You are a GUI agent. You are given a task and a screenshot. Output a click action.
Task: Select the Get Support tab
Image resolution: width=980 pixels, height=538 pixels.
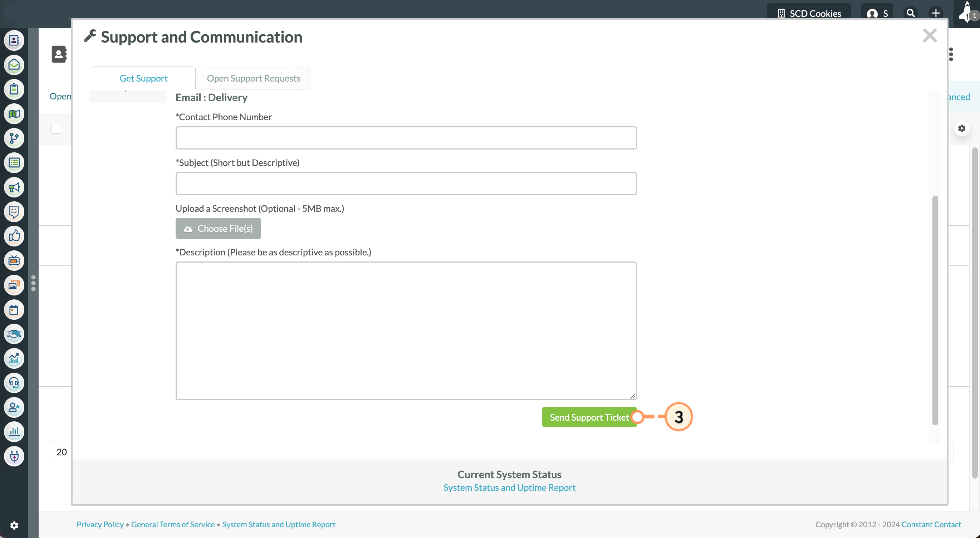pos(143,78)
